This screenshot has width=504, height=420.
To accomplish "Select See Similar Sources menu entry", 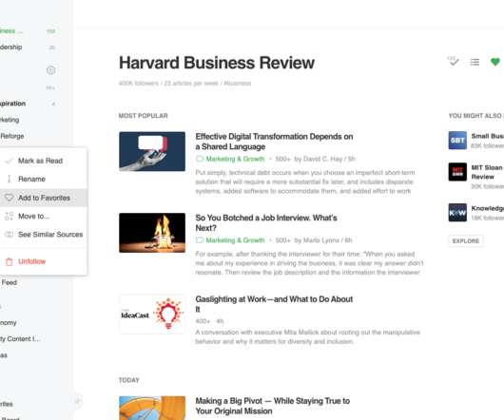I will pyautogui.click(x=43, y=235).
